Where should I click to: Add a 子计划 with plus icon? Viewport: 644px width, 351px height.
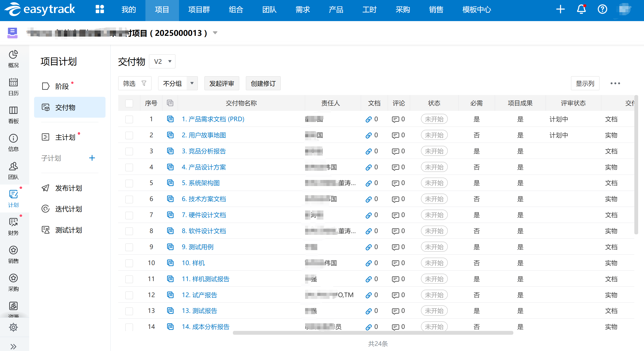click(92, 158)
